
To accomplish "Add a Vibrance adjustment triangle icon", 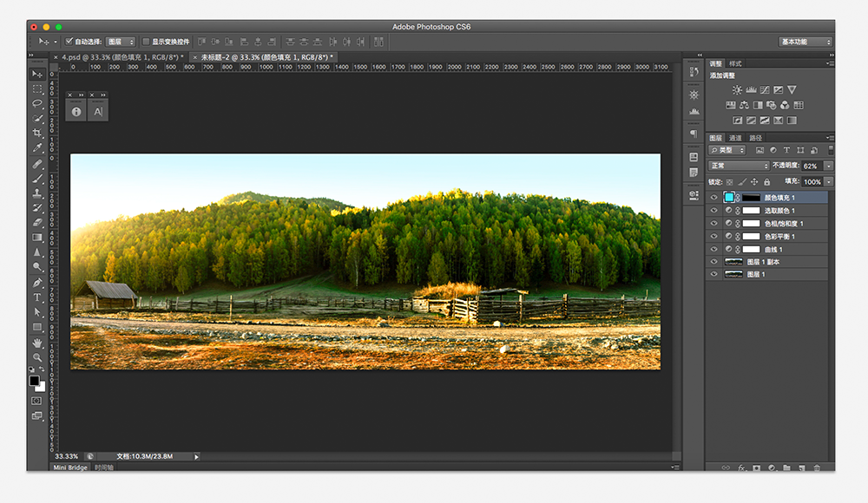I will click(792, 89).
